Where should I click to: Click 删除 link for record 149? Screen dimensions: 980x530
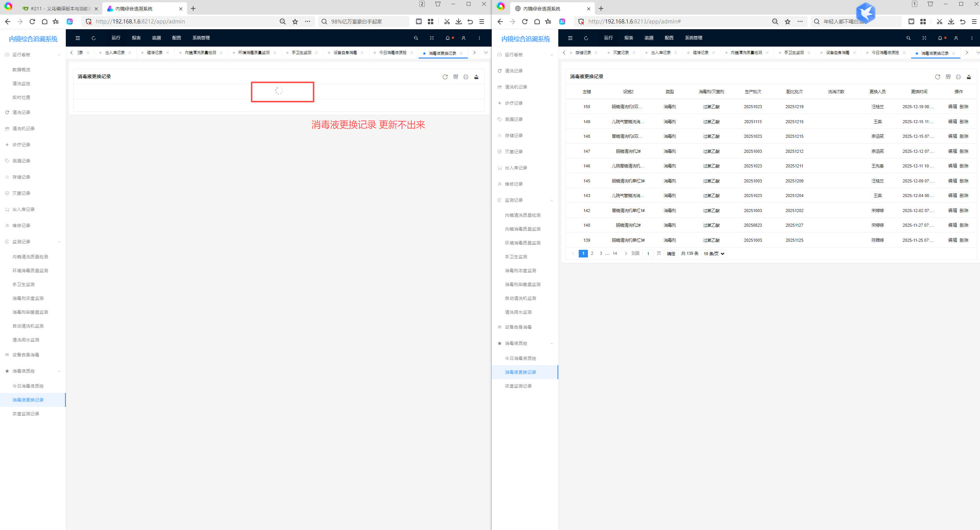964,122
